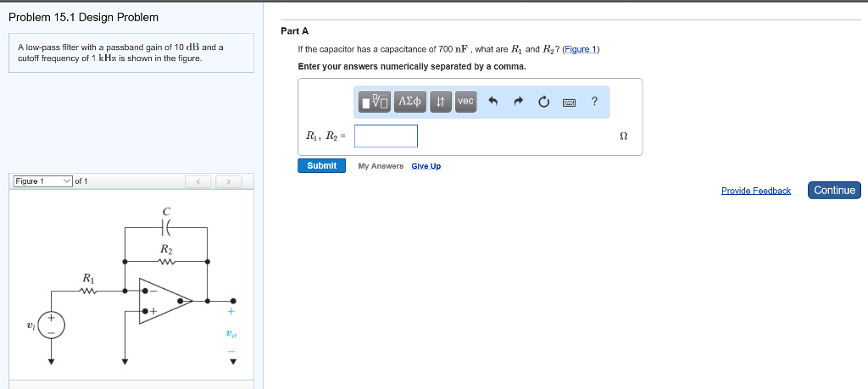
Task: Go to the previous figure
Action: pyautogui.click(x=198, y=181)
